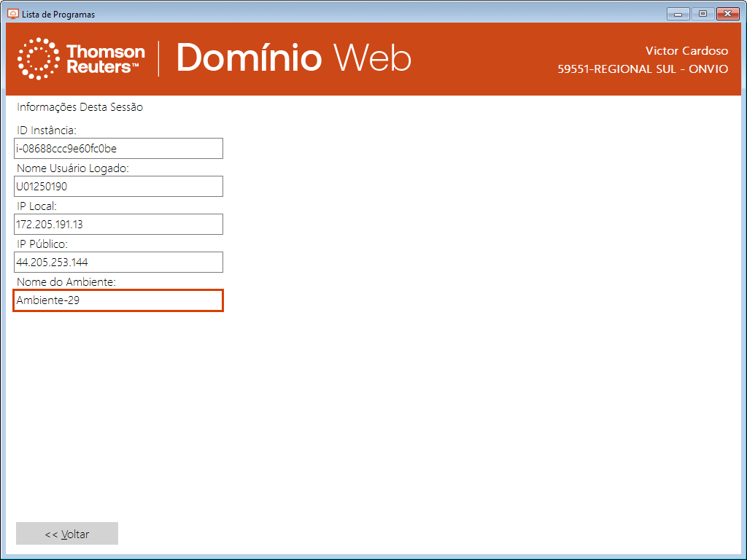The image size is (747, 560).
Task: Click the Victor Cardoso user name
Action: [686, 51]
